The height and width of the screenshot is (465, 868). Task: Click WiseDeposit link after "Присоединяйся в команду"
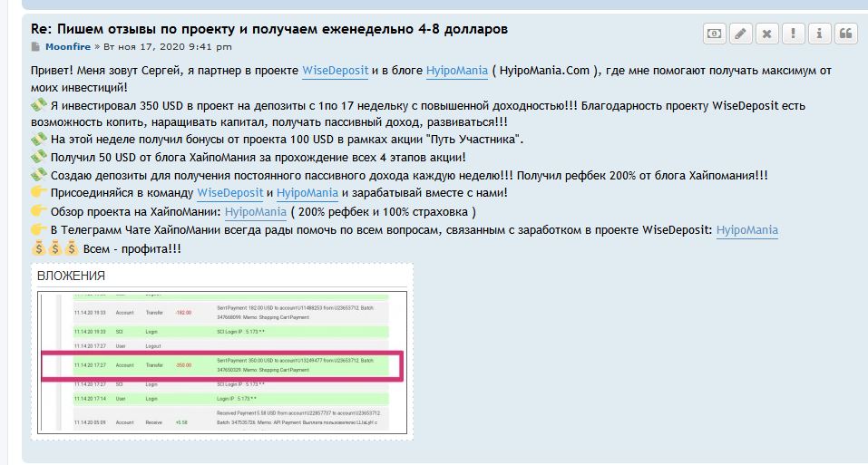pos(229,193)
